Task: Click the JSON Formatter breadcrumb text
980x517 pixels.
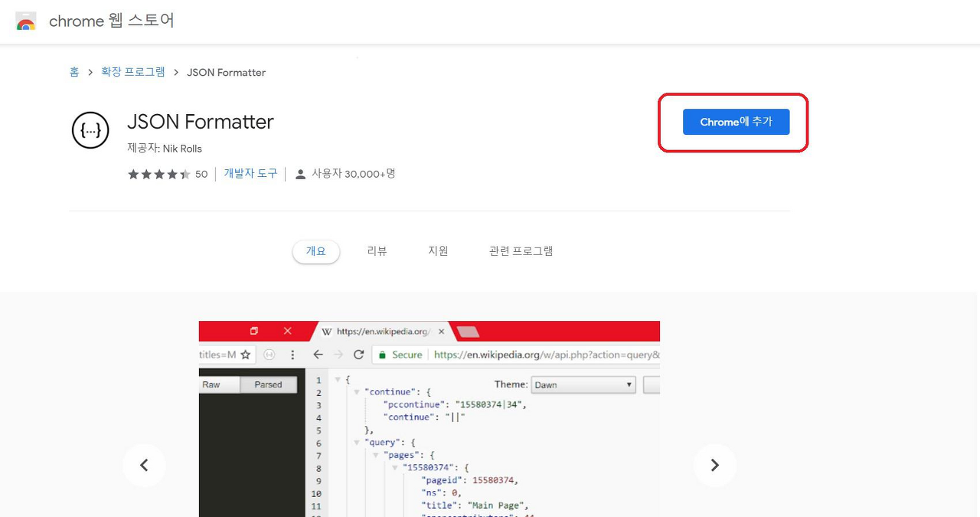Action: click(227, 72)
